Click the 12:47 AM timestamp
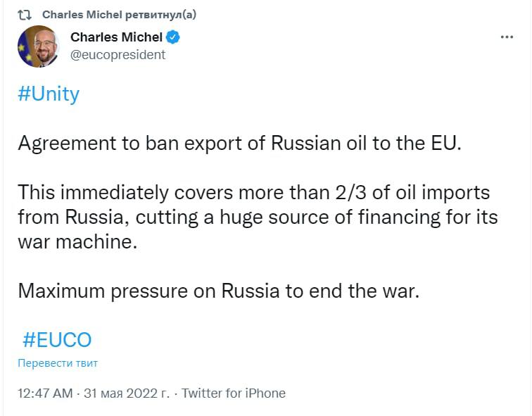This screenshot has width=532, height=416. tap(46, 393)
